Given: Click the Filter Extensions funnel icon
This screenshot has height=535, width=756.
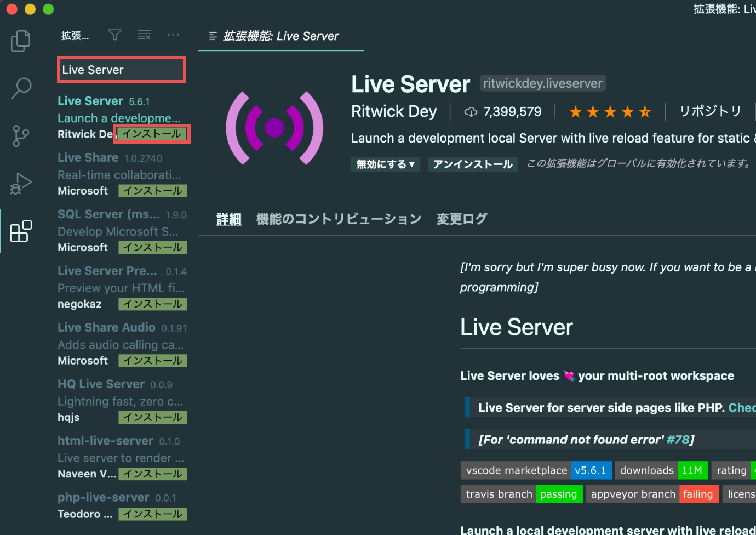Looking at the screenshot, I should 114,35.
